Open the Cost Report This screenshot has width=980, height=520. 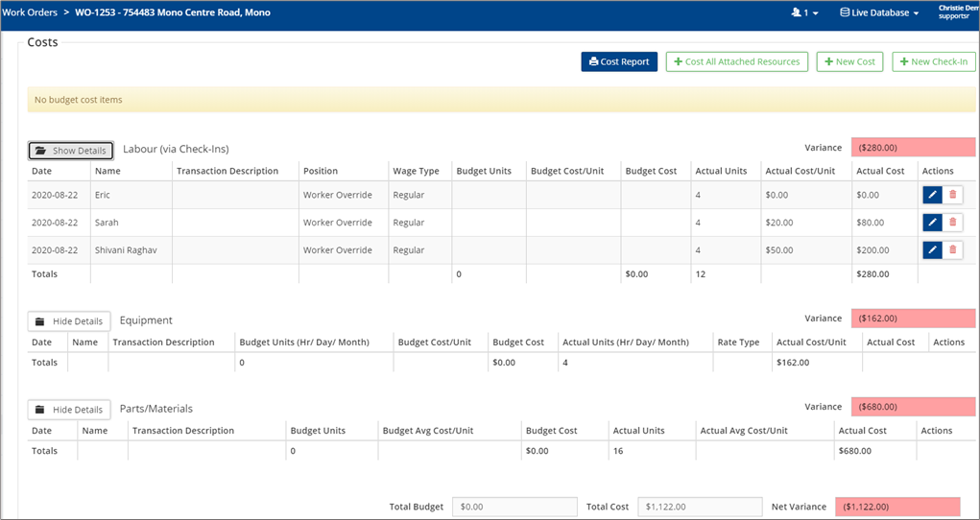[x=619, y=61]
